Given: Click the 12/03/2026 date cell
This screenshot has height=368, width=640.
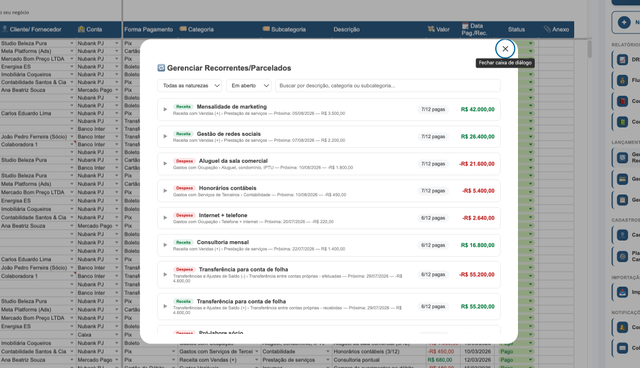Looking at the screenshot, I should tap(477, 360).
